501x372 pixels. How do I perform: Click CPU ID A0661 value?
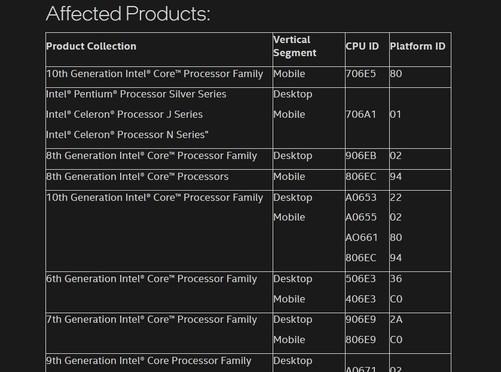[x=361, y=238]
